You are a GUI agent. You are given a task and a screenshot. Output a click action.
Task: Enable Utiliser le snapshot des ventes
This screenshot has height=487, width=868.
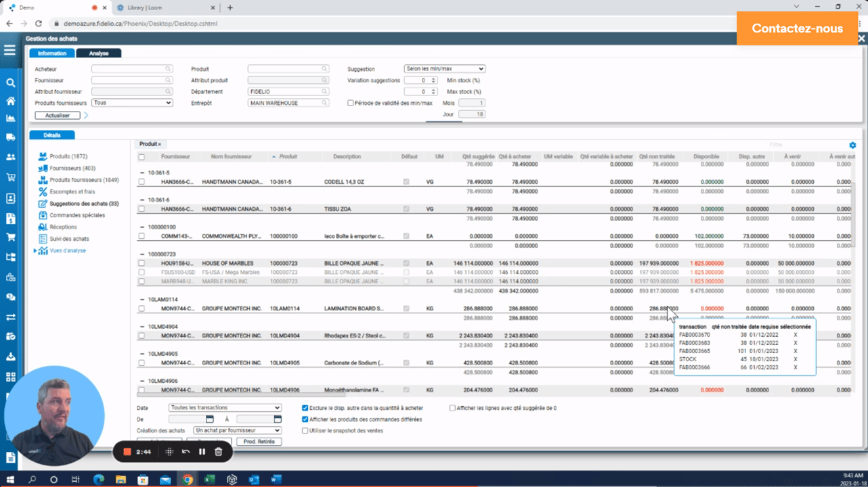click(x=305, y=430)
